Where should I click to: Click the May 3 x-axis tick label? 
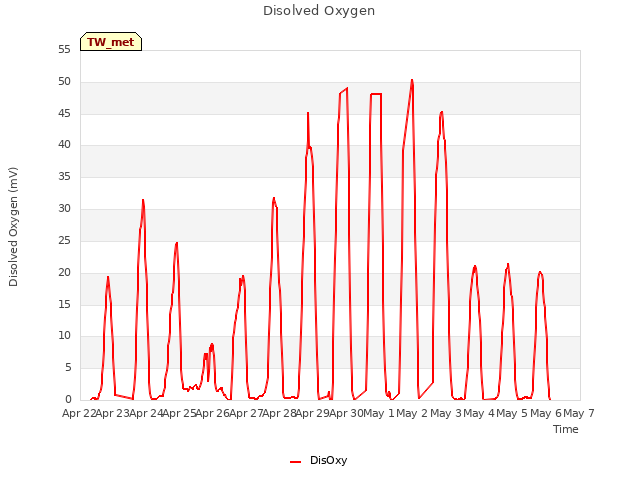446,413
